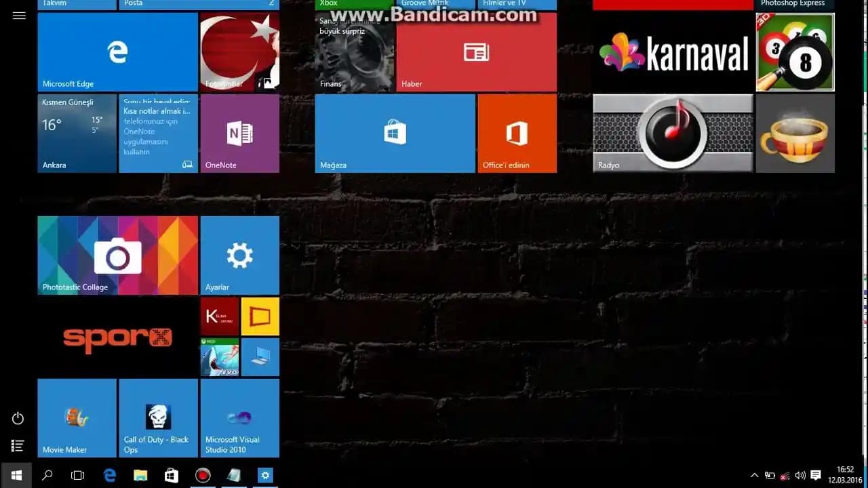This screenshot has width=868, height=488.
Task: Open Microsoft Edge from the Start tile
Action: (x=117, y=51)
